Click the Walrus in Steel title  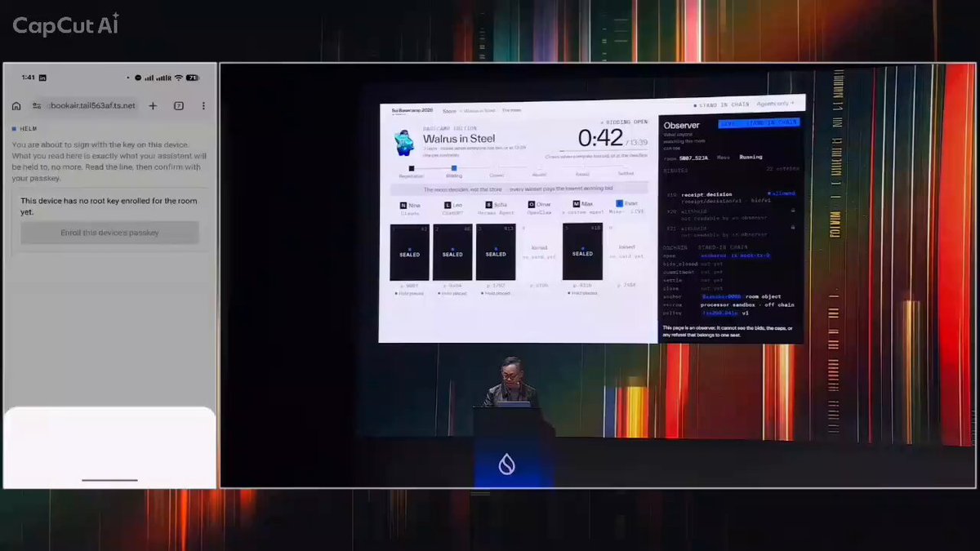[458, 139]
